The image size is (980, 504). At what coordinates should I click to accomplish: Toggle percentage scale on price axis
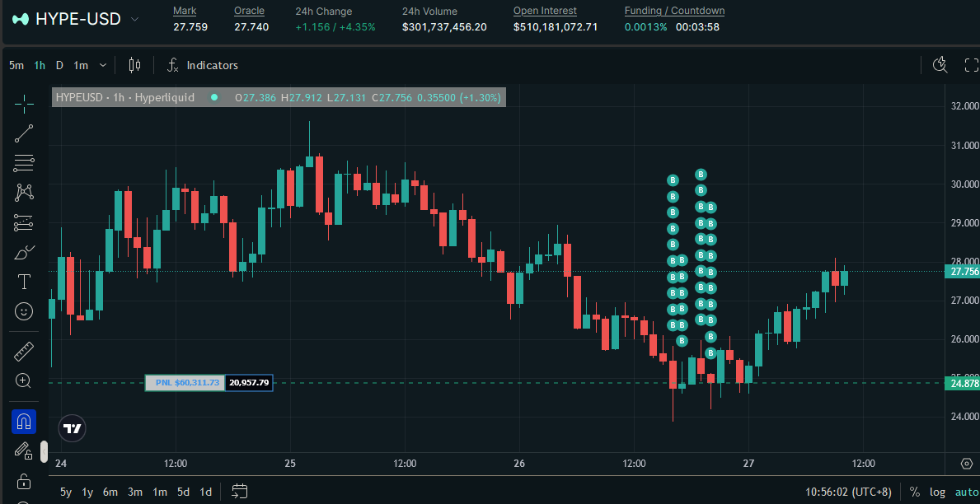tap(914, 492)
